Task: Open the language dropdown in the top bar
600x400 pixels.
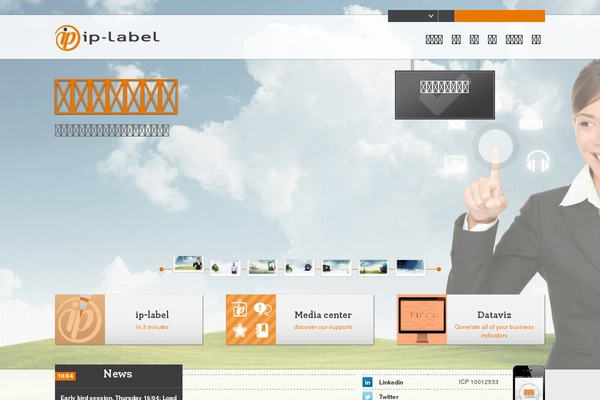Action: pos(413,16)
